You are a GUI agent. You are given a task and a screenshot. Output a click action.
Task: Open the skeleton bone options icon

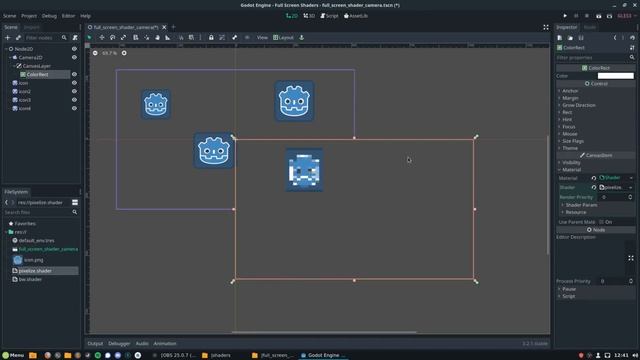pos(234,38)
